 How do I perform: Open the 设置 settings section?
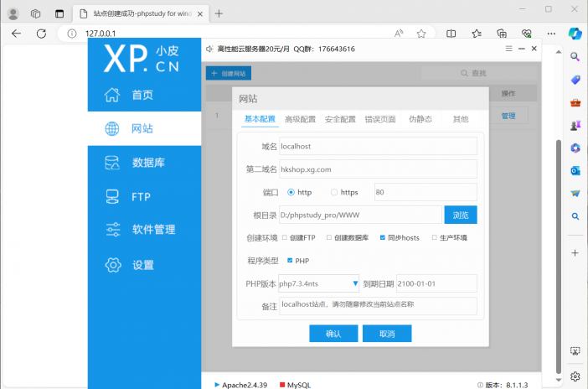point(144,265)
